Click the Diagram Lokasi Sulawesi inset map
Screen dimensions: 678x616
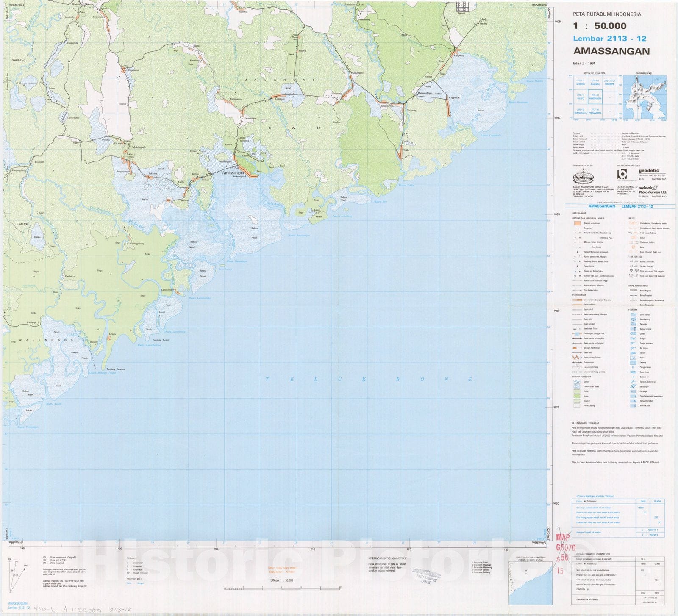click(645, 97)
